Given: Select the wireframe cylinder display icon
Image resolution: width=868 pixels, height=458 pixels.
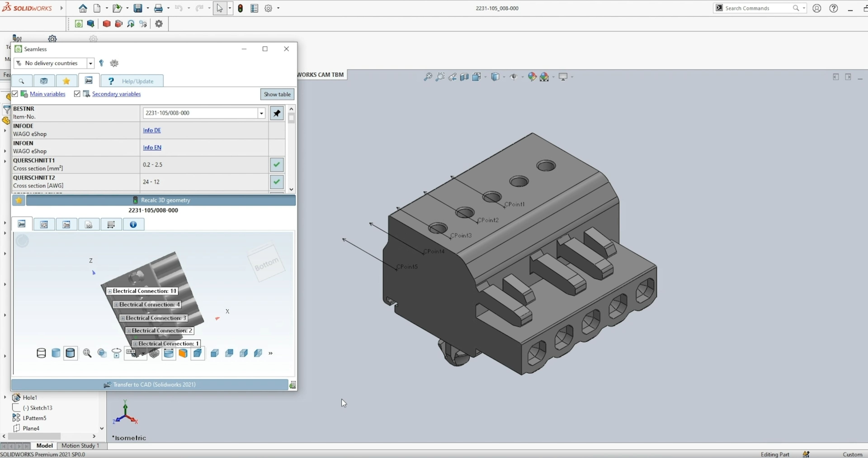Looking at the screenshot, I should pyautogui.click(x=41, y=353).
